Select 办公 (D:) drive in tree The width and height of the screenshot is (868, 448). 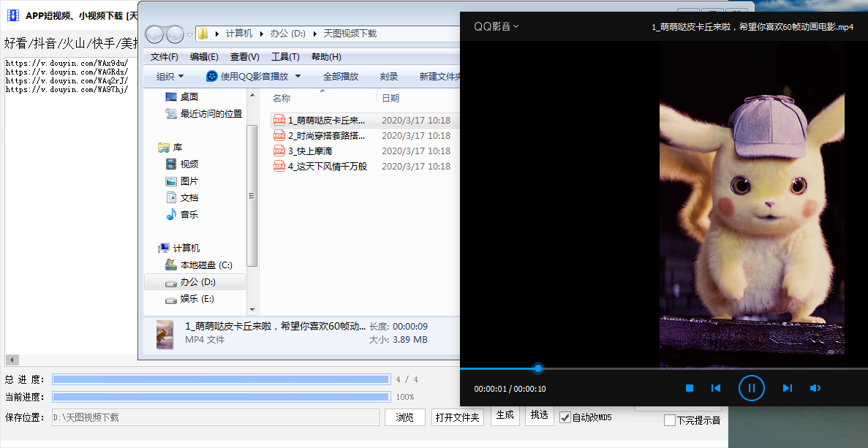coord(195,281)
